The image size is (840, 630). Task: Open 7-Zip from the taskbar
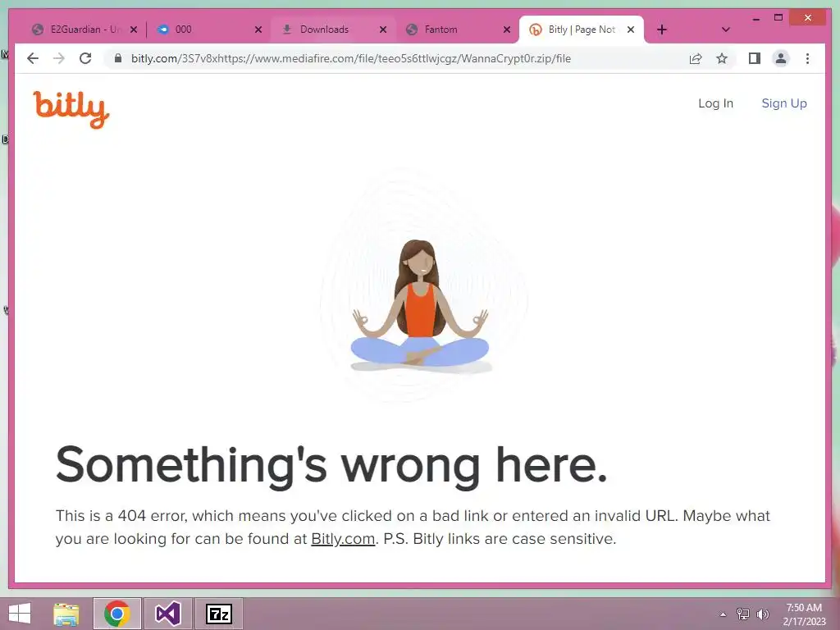[218, 614]
